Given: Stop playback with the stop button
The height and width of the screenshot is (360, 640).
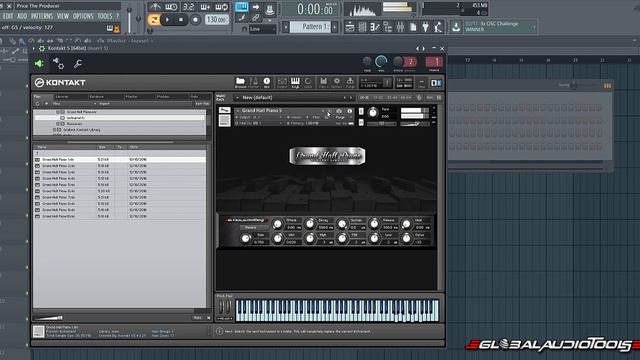Looking at the screenshot, I should click(x=181, y=20).
